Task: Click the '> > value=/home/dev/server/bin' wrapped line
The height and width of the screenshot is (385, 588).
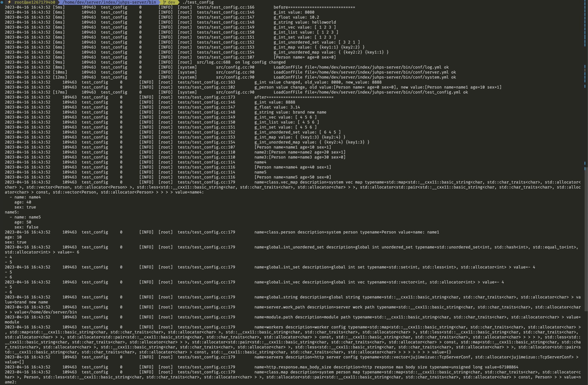Action: 41,312
